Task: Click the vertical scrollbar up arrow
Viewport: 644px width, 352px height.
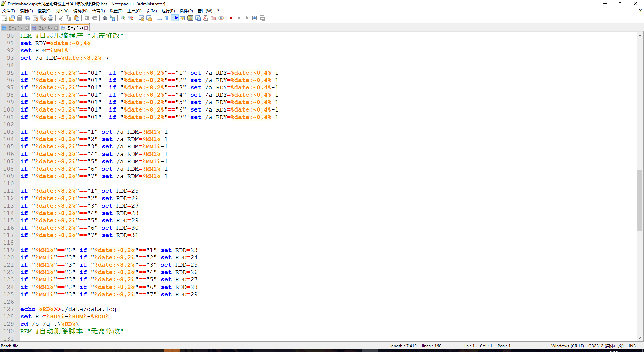Action: pyautogui.click(x=640, y=35)
